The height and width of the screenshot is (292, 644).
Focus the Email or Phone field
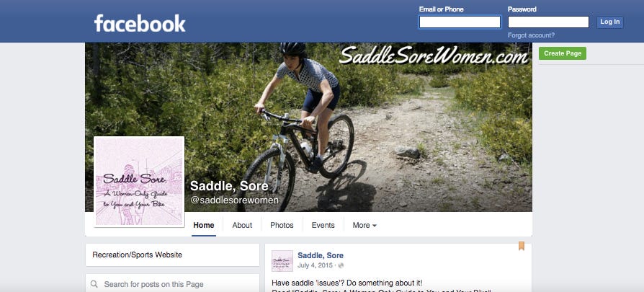pyautogui.click(x=460, y=22)
